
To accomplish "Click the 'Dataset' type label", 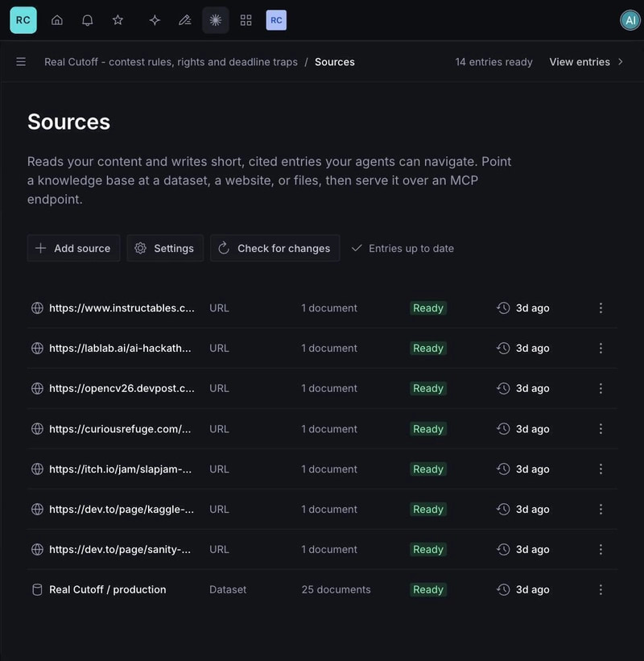I will [x=228, y=590].
